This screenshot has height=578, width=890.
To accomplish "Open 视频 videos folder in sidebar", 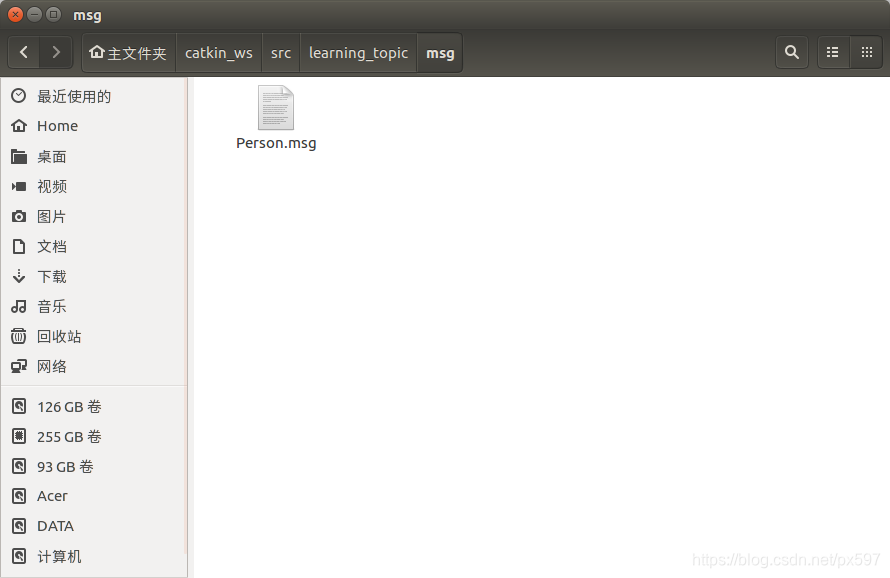I will [94, 186].
